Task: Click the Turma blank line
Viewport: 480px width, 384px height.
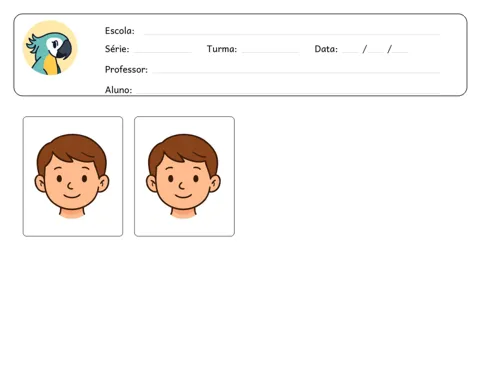Action: pos(270,52)
